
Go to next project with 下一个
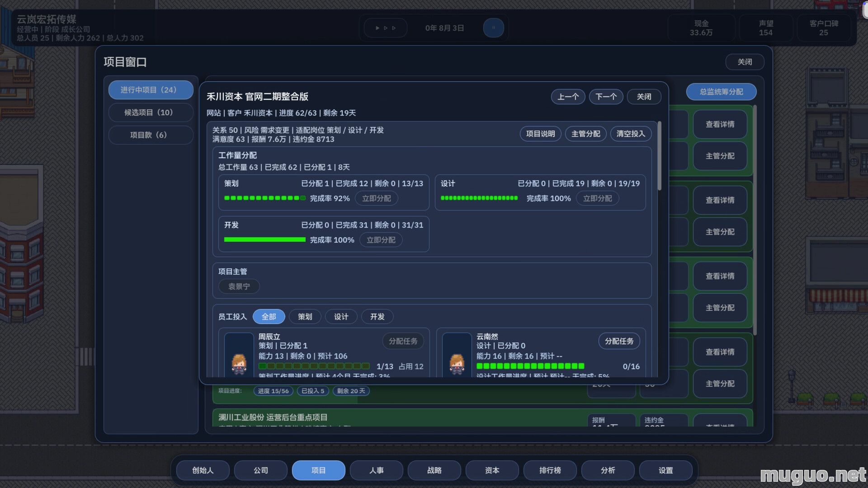(x=606, y=97)
